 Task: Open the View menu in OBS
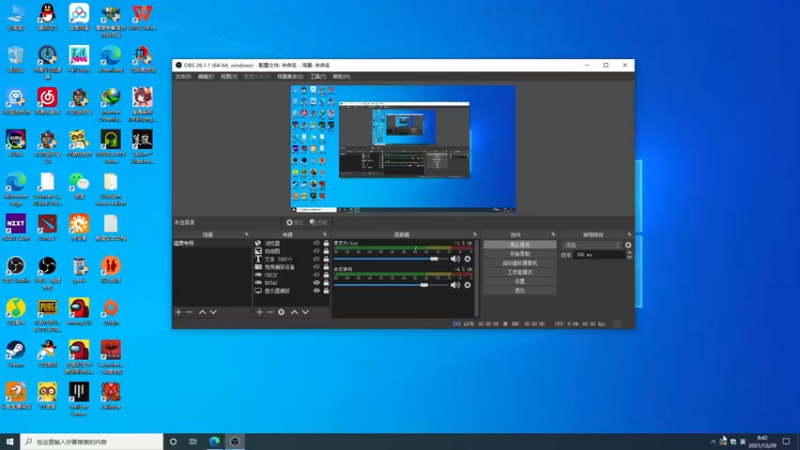229,77
